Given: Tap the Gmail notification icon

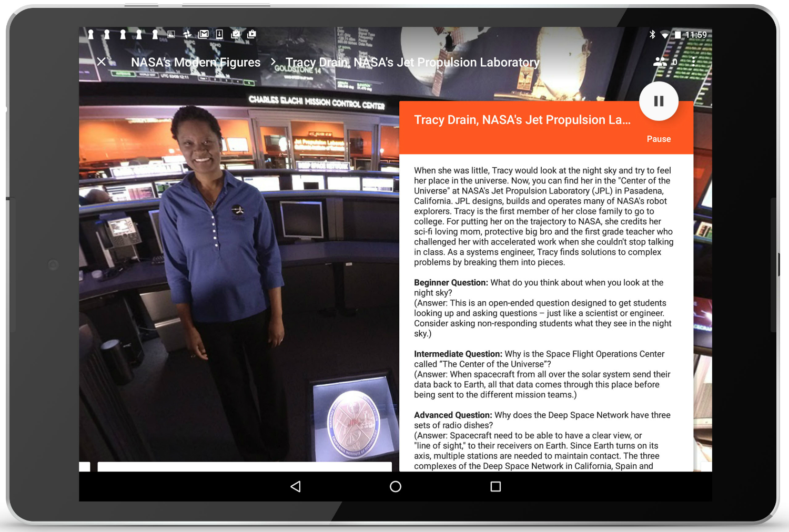Looking at the screenshot, I should click(204, 34).
